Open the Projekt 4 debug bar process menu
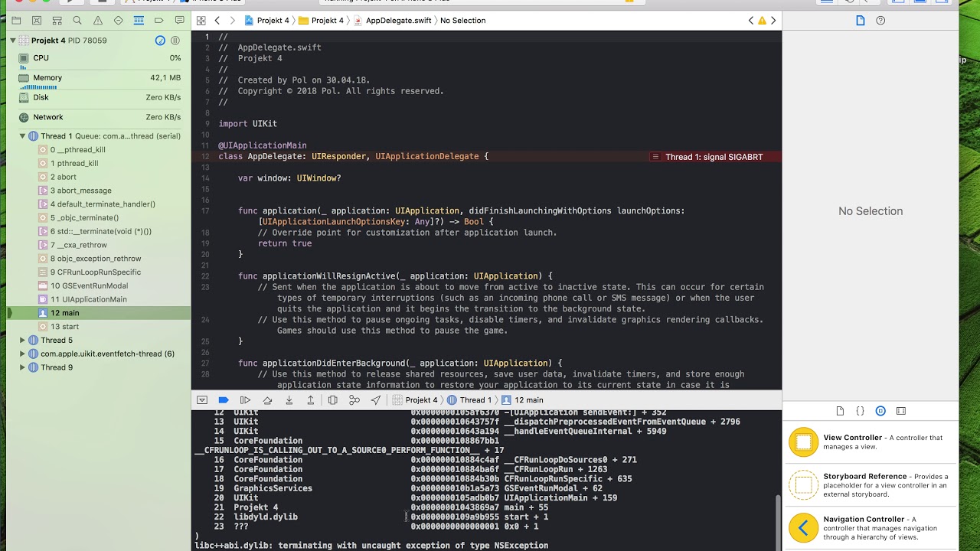Viewport: 980px width, 551px height. pos(415,400)
